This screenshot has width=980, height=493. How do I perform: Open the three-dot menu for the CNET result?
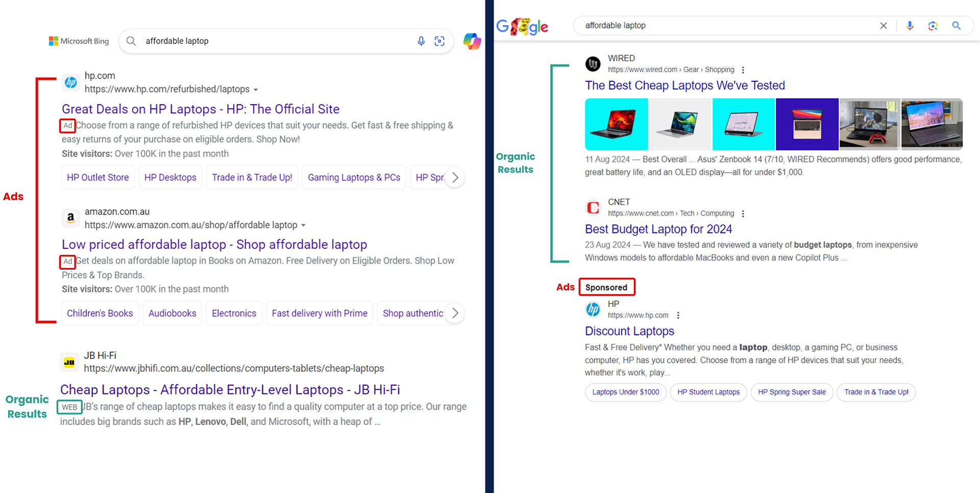click(x=743, y=214)
